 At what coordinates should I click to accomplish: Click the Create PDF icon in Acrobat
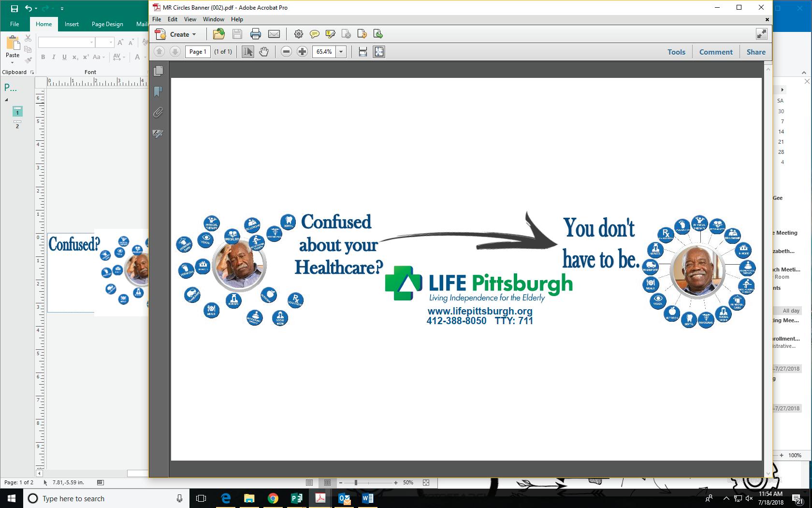(160, 34)
